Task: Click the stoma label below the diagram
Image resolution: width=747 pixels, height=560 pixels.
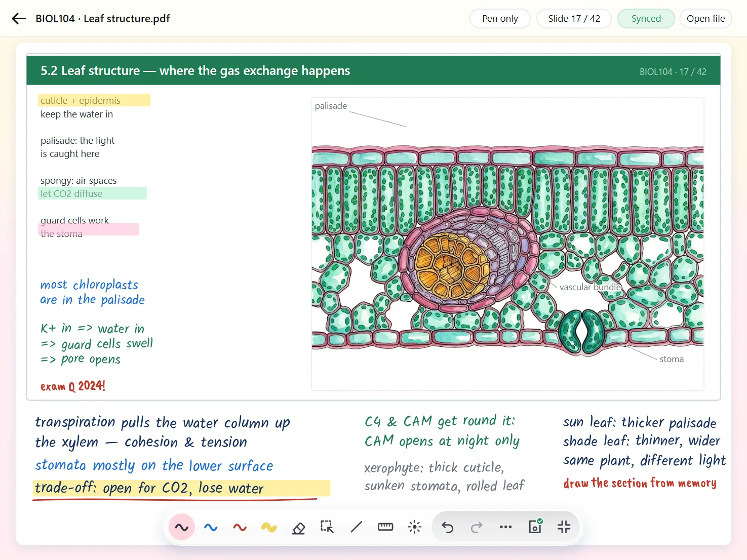Action: click(x=672, y=359)
